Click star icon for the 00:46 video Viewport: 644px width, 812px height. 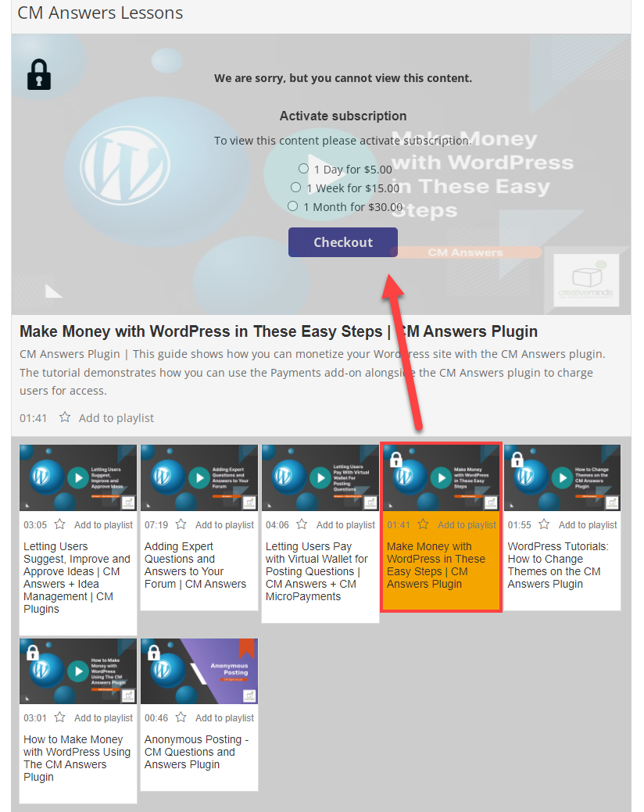(x=181, y=717)
